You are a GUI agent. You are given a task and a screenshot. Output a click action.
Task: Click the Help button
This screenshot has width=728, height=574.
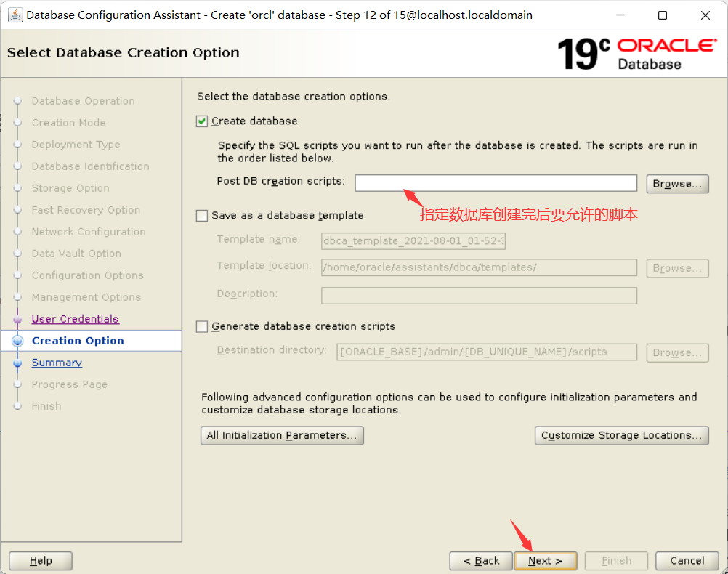41,560
